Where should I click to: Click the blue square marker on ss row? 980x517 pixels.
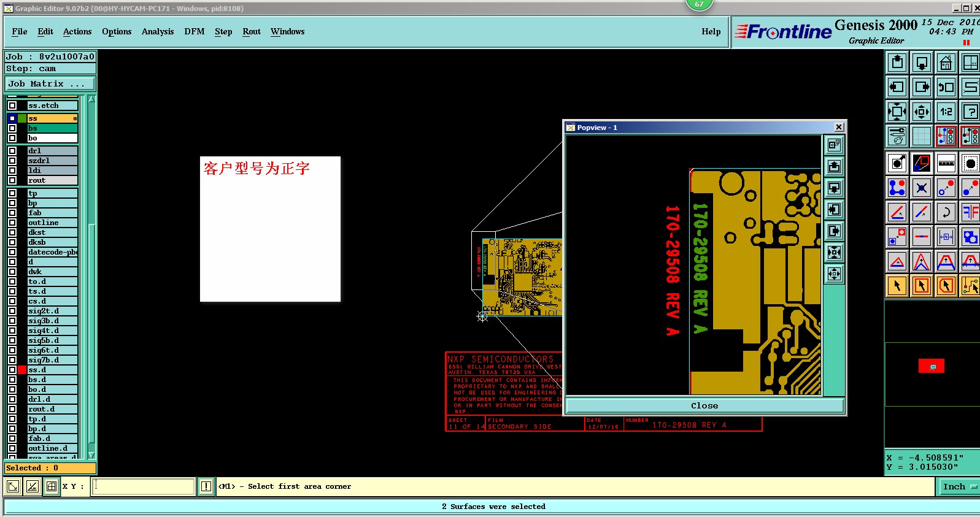click(x=12, y=118)
